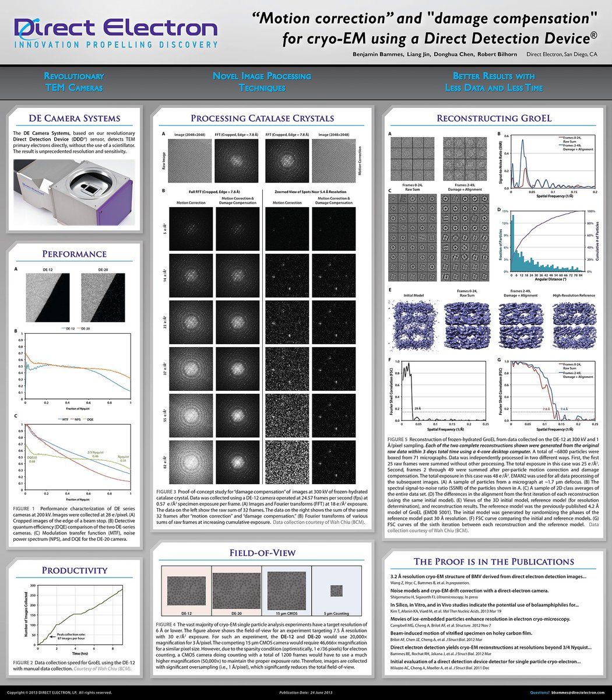Click the 'Revolutionary TEM Cameras' heading
612x700 pixels.
click(x=74, y=82)
